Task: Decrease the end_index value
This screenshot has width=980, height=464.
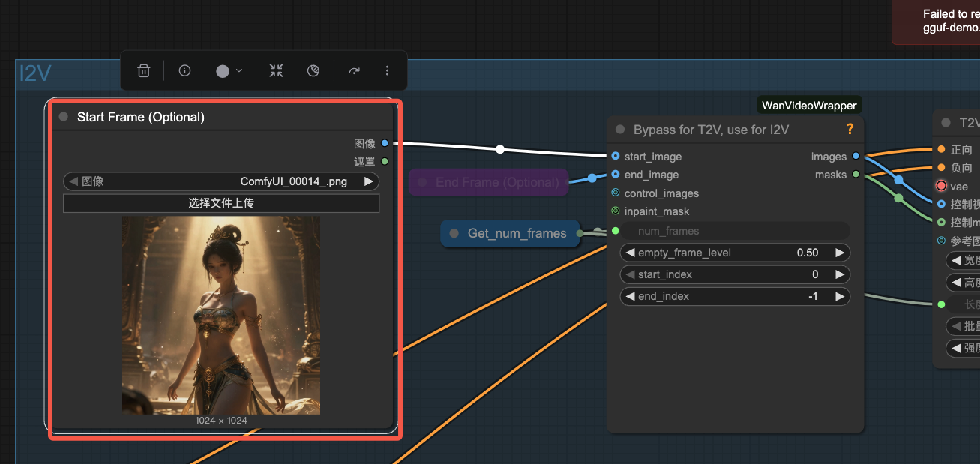Action: point(630,296)
